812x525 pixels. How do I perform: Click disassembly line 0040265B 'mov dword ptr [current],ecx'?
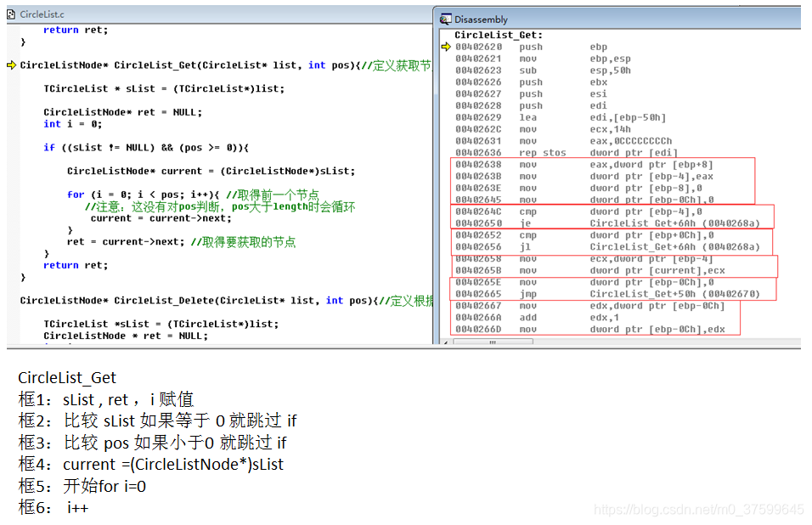point(589,271)
